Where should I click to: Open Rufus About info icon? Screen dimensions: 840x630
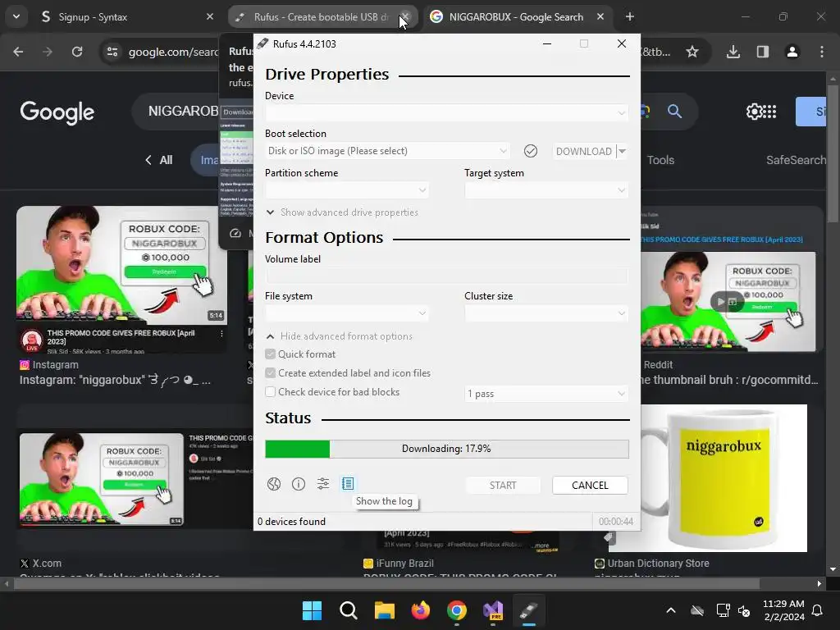point(299,484)
